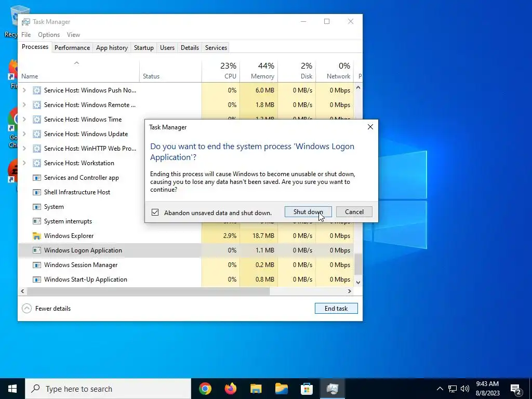This screenshot has width=532, height=399.
Task: Click gear icon of Service Host: Workstation
Action: (x=37, y=163)
